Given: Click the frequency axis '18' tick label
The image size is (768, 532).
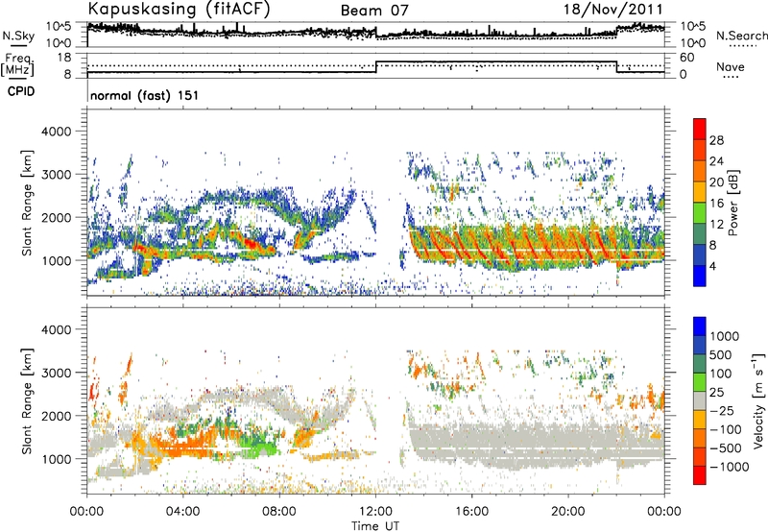Looking at the screenshot, I should point(64,58).
